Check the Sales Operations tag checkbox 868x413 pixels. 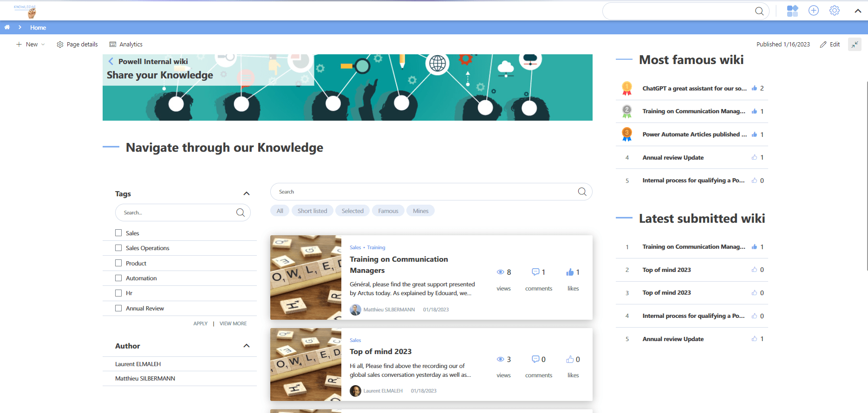[x=118, y=248]
